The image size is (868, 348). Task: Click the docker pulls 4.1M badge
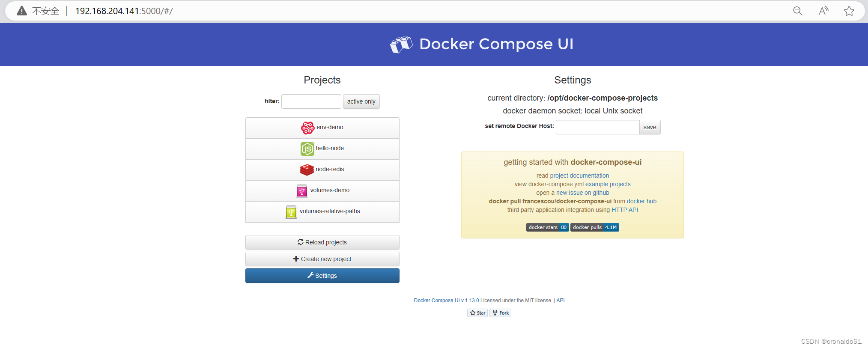pos(595,227)
